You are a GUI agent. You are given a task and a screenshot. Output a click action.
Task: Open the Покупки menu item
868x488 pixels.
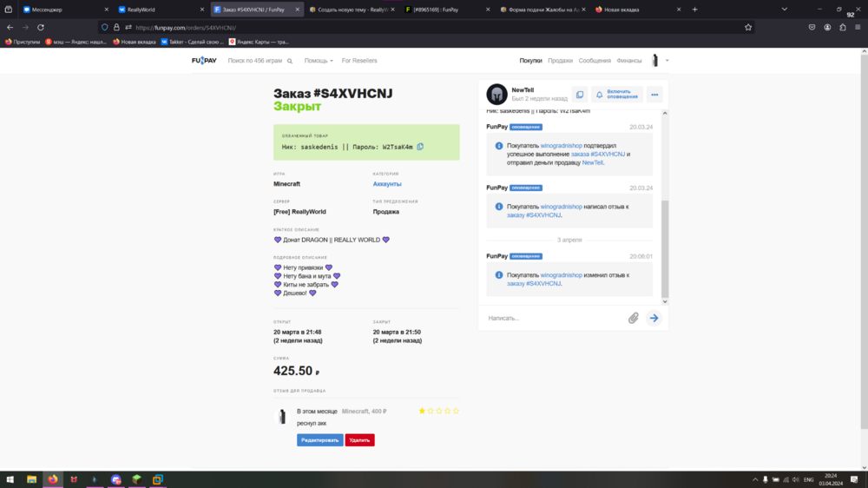pos(530,61)
